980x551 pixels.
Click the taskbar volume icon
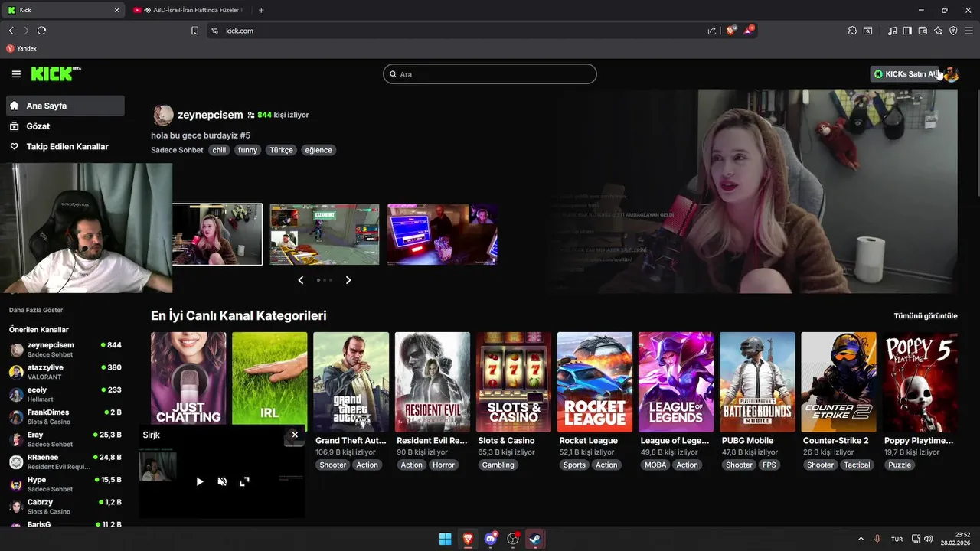[x=928, y=539]
